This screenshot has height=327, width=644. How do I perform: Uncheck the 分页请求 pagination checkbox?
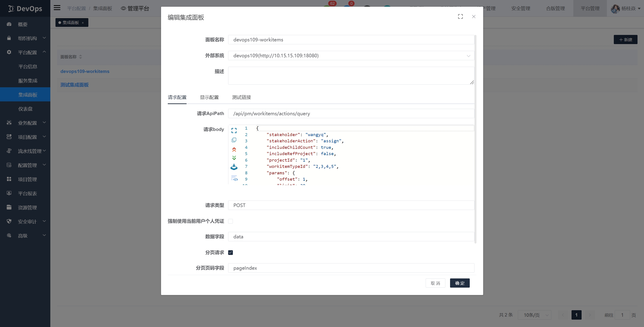coord(230,252)
